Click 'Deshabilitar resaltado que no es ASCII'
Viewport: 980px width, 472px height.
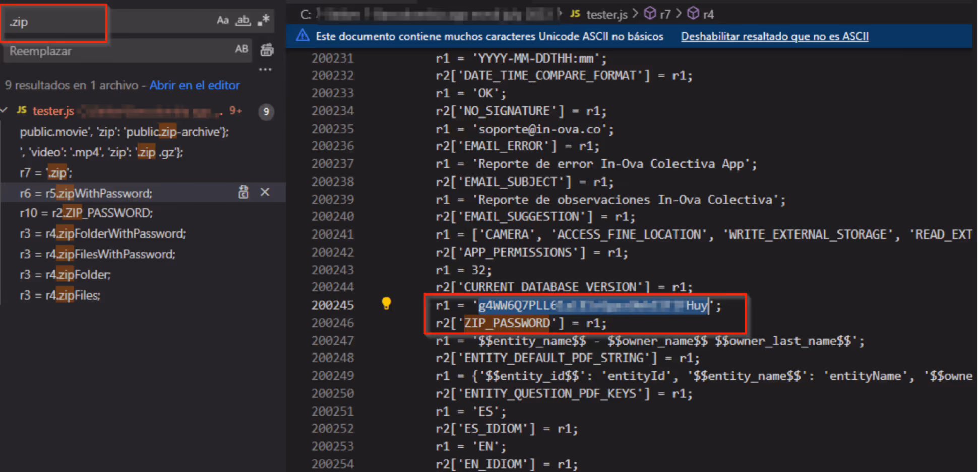774,36
